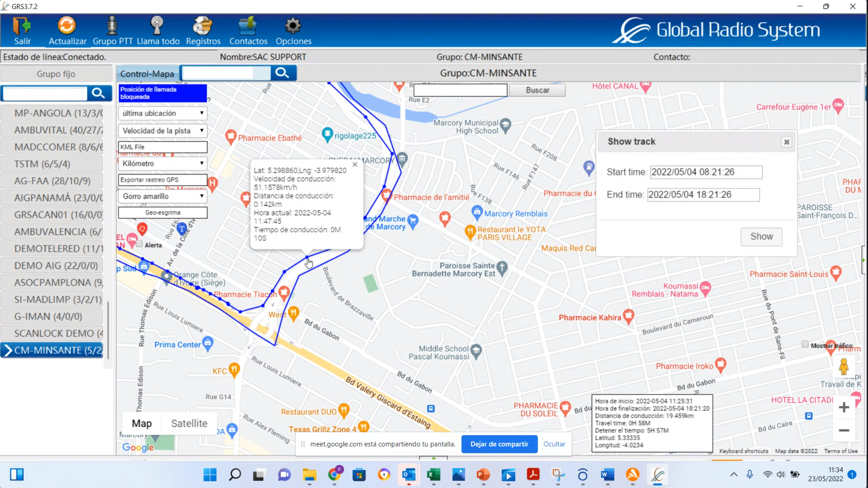The width and height of the screenshot is (868, 488).
Task: Click Prima Center map marker
Action: click(x=208, y=343)
